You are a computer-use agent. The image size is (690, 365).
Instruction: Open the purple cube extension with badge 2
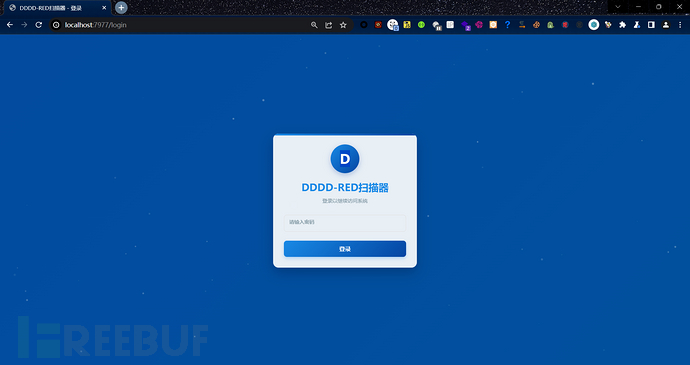[x=465, y=26]
